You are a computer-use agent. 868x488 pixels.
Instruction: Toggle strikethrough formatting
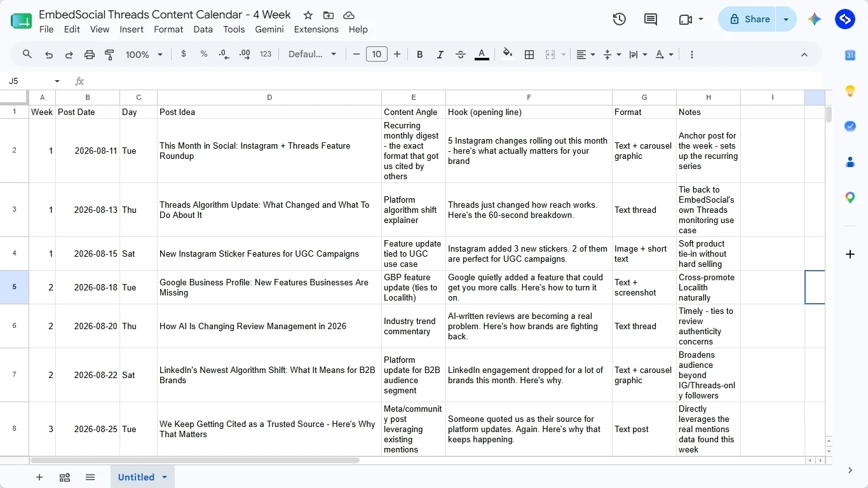pyautogui.click(x=461, y=55)
